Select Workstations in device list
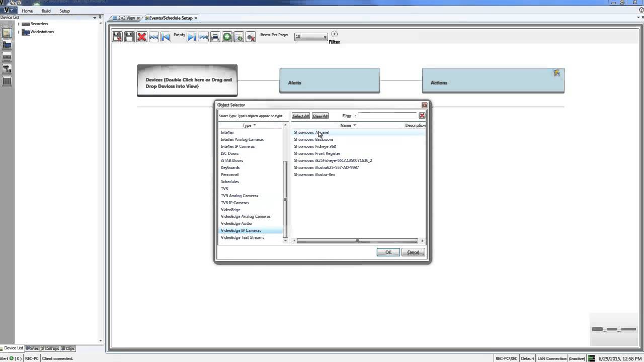This screenshot has height=362, width=644. [x=42, y=32]
